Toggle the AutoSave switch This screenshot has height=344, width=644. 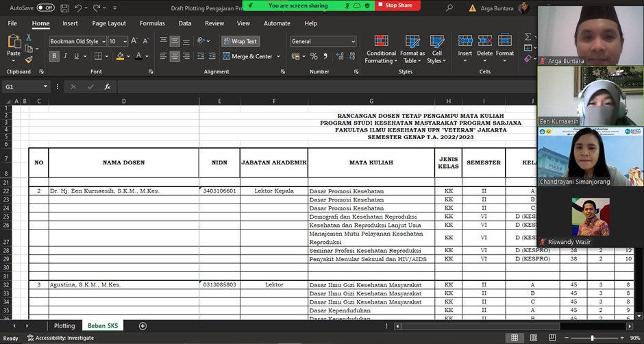[45, 8]
